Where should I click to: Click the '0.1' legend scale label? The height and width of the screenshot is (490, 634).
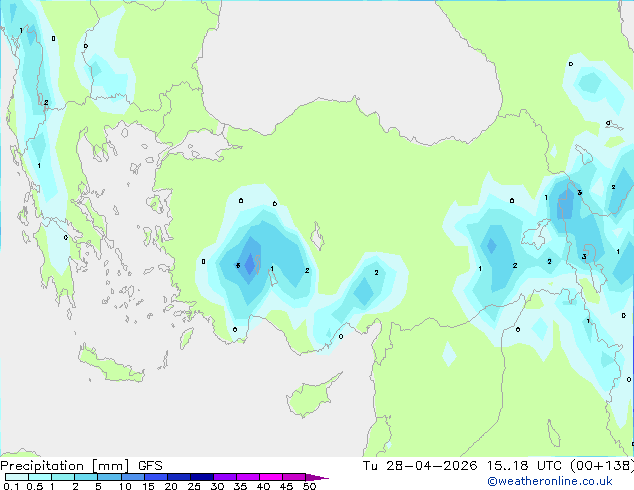(11, 486)
